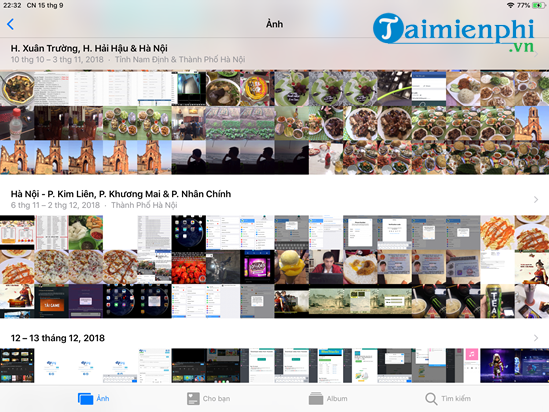Open H. Xuân Trường, H. Hải Hậu & Hà Nội heading
This screenshot has height=412, width=549.
pos(89,48)
